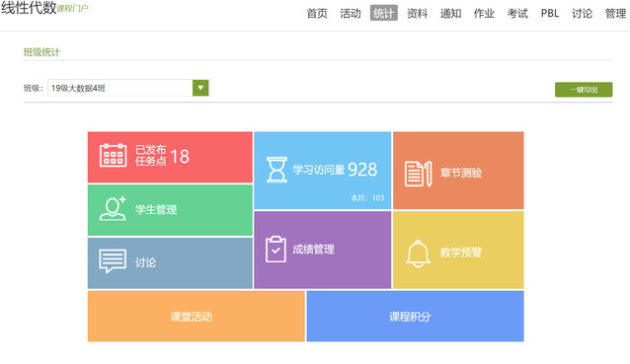Open the 管理 navigation item
Screen dimensions: 630x364
click(x=615, y=13)
